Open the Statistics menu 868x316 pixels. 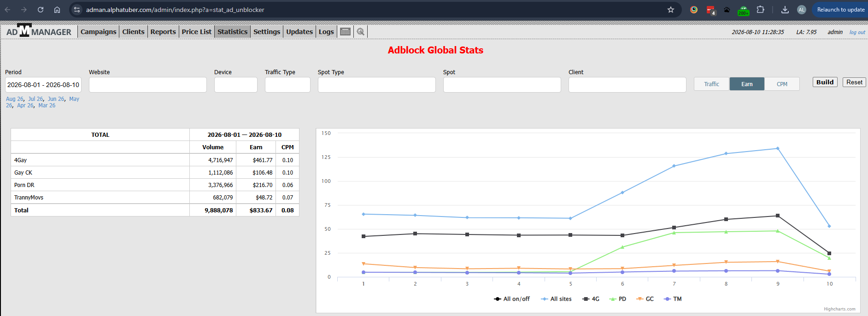(x=233, y=32)
